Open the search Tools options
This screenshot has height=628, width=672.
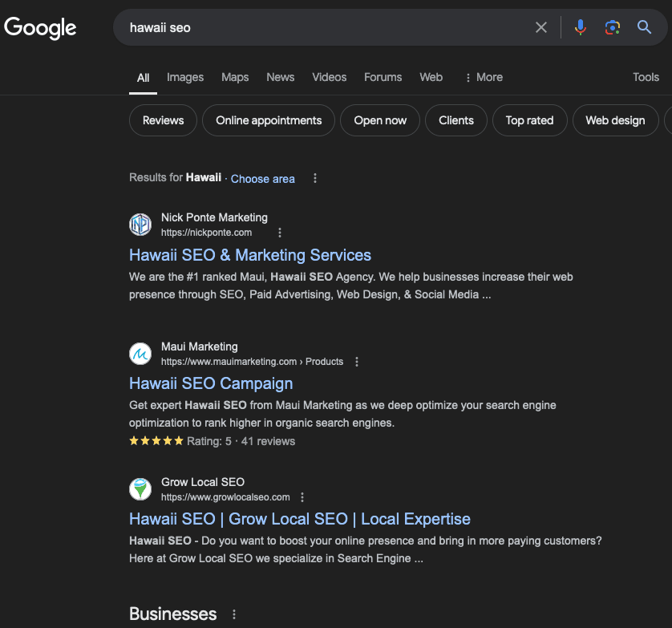pos(646,77)
